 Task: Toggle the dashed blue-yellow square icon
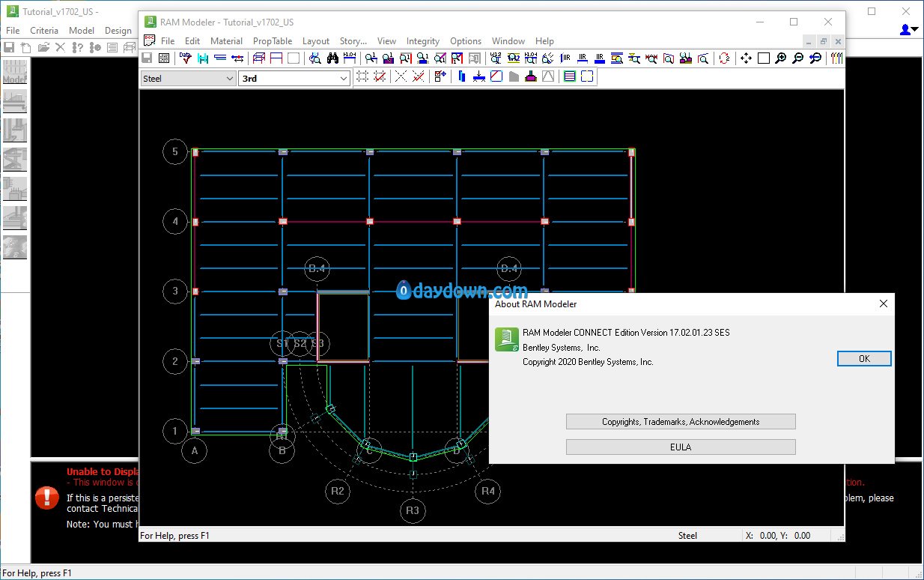pyautogui.click(x=587, y=76)
